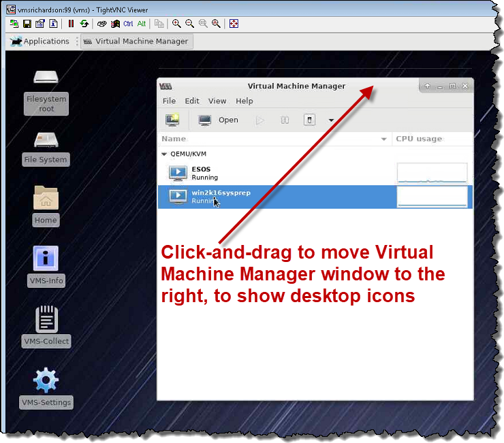Open the Name column sort dropdown arrow
Viewport: 504px width, 443px height.
point(383,139)
